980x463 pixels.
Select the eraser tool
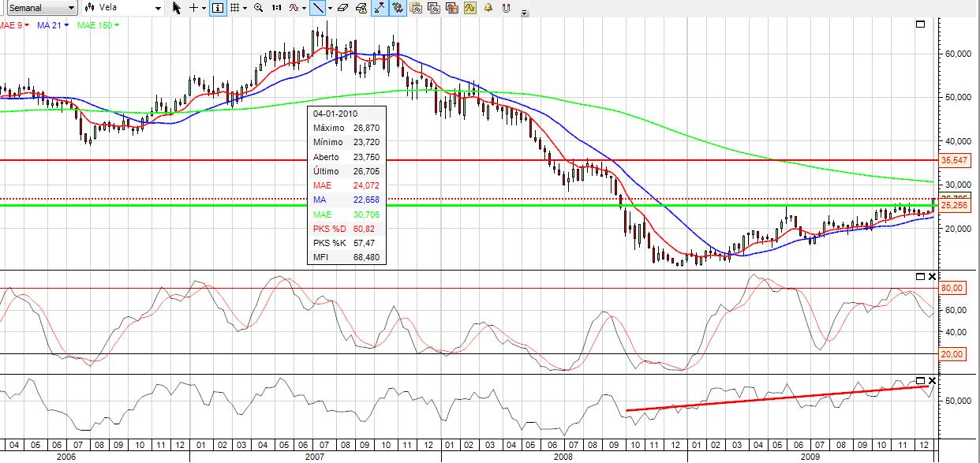(342, 8)
